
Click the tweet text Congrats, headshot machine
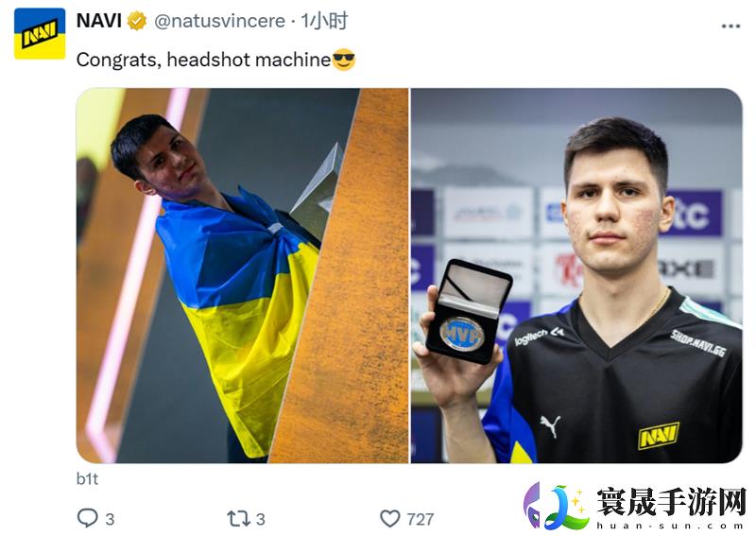[x=203, y=60]
